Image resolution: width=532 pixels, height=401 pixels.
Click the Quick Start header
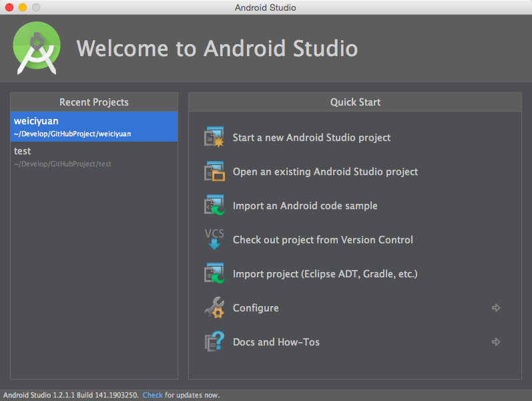coord(355,102)
